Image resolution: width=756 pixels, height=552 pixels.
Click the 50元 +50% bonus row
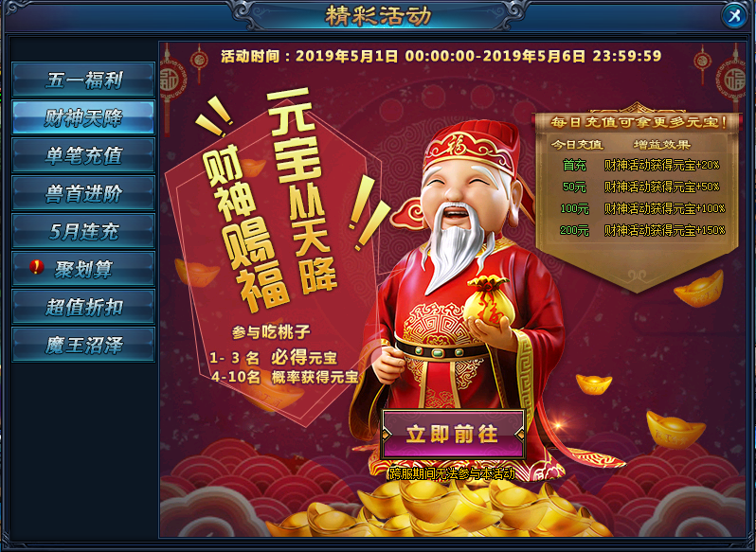point(641,187)
